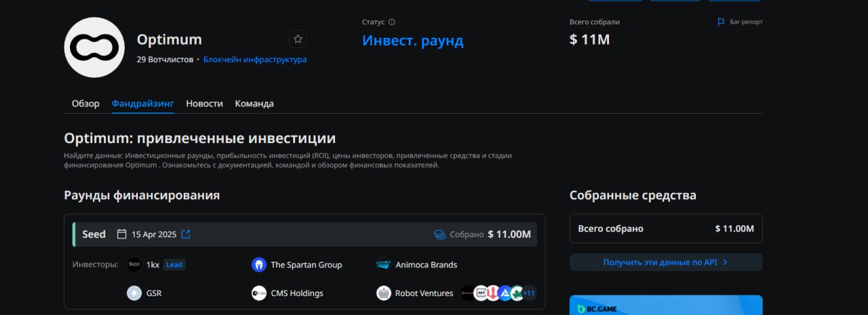Click the 1kx investor logo

(134, 265)
